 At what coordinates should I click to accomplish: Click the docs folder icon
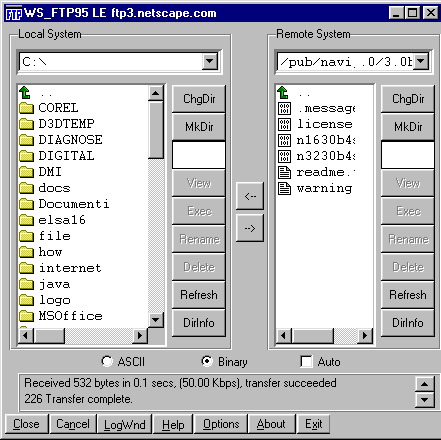[x=26, y=188]
